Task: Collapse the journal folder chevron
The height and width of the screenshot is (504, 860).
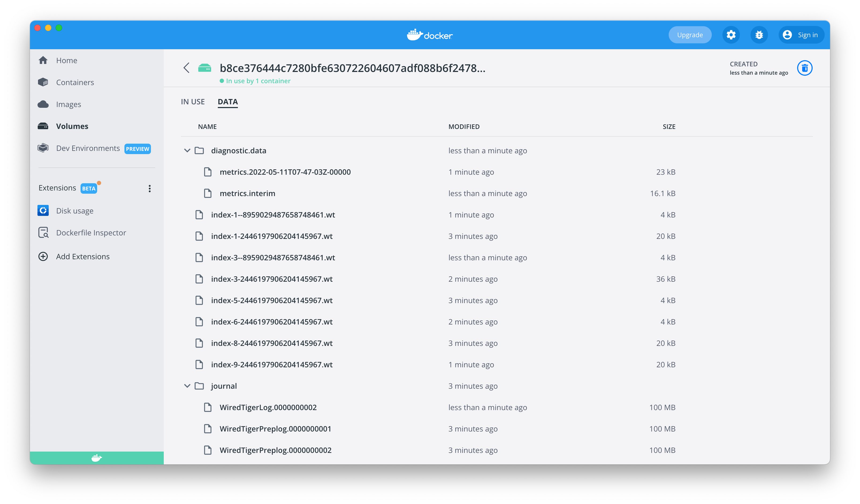Action: click(187, 386)
